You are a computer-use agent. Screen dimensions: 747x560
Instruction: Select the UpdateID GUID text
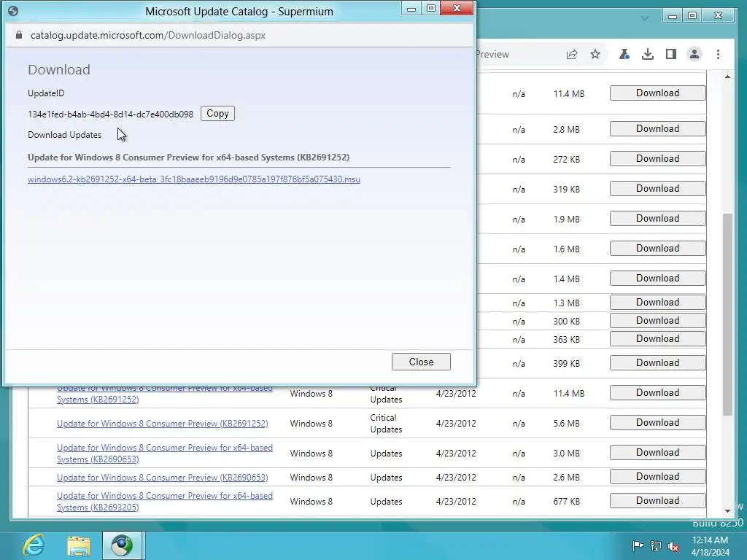click(x=111, y=114)
